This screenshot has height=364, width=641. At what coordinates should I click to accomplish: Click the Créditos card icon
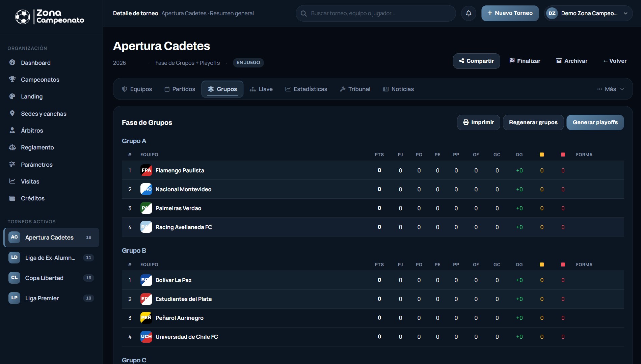[12, 198]
